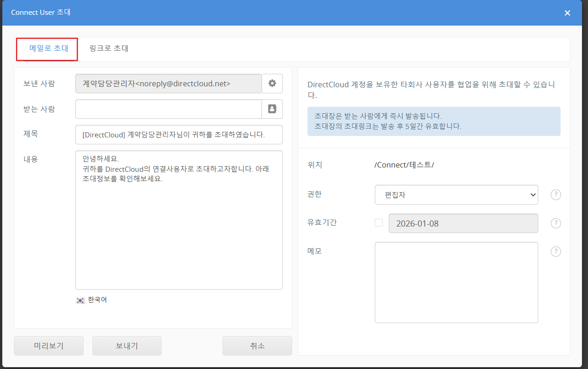Screen dimensions: 588x369
Task: Click the Korean flag language icon
Action: point(80,300)
